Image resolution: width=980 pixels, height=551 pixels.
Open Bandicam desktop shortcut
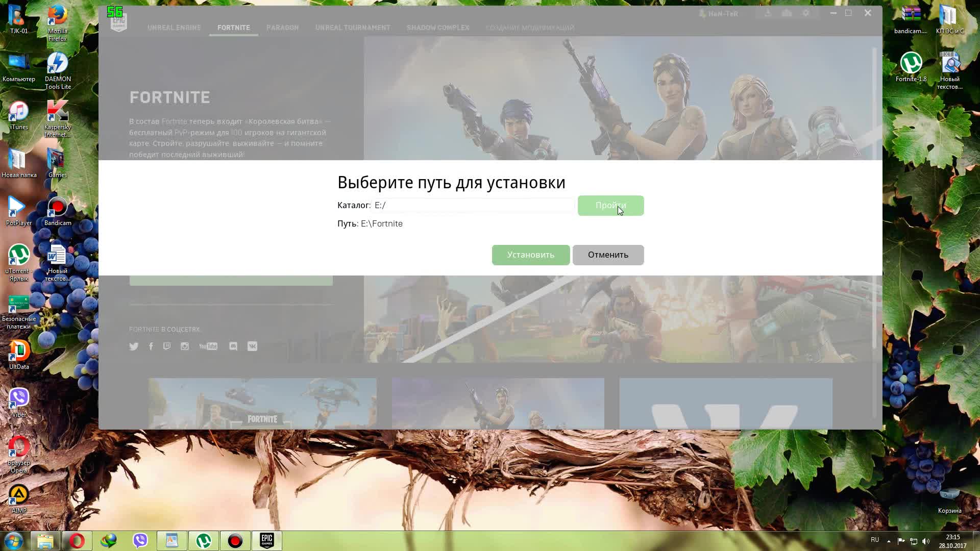point(58,212)
